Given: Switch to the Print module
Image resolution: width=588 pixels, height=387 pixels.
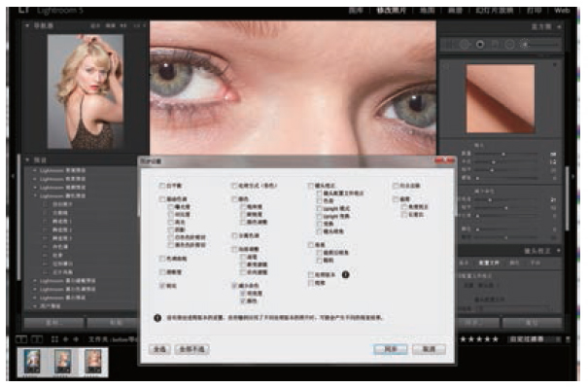Looking at the screenshot, I should (534, 11).
